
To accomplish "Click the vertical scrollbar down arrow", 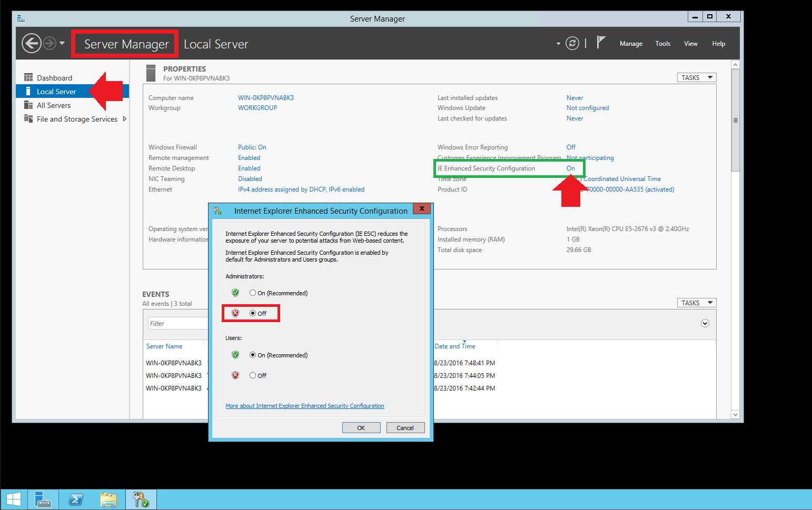I will coord(736,415).
